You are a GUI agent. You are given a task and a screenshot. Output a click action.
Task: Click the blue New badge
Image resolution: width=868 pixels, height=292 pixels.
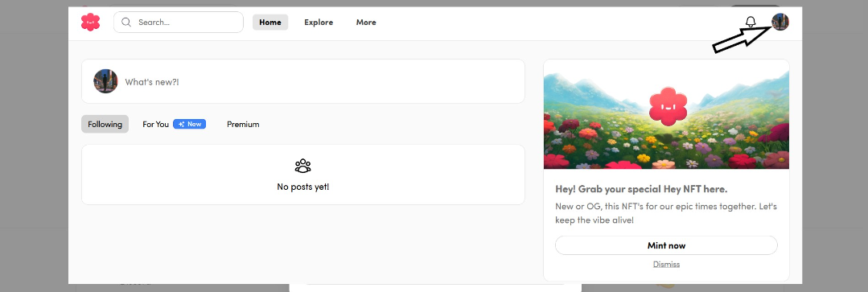[189, 124]
